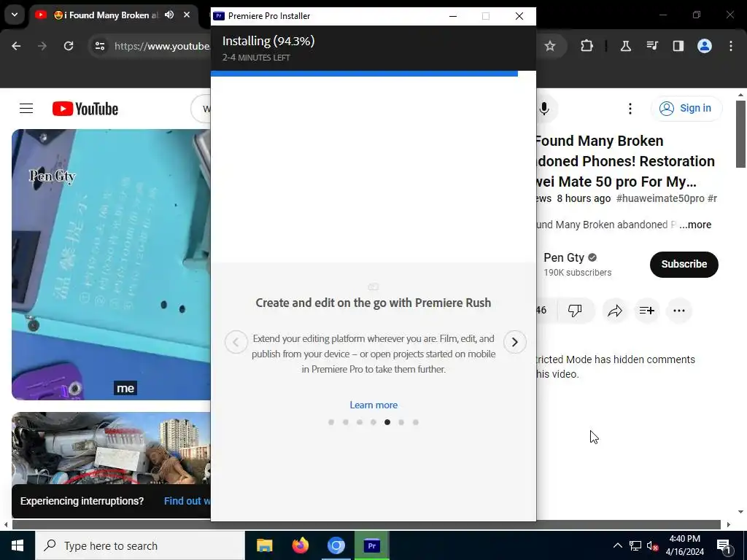Click the taskbar search box
This screenshot has width=747, height=560.
pyautogui.click(x=140, y=545)
